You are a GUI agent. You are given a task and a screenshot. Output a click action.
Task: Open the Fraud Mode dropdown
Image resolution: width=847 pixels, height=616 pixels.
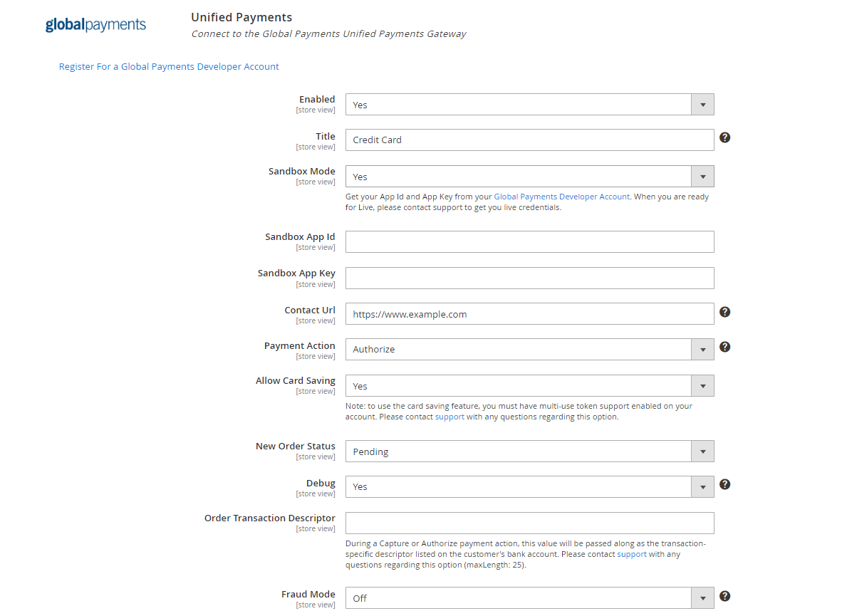pos(702,597)
